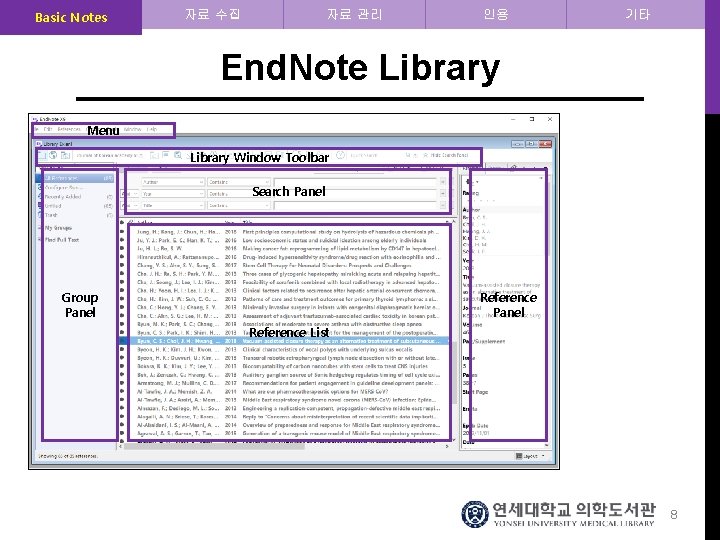Select reference 'Stem Cell Therapy for Neonatal Disorders'
Viewport: 720px width, 540px height.
(288, 265)
